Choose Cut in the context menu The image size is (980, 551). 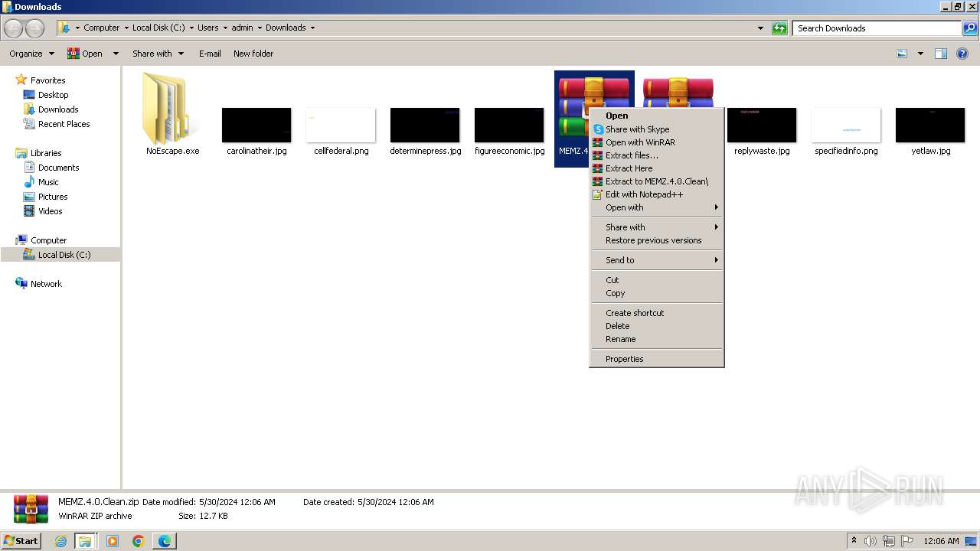[656, 280]
